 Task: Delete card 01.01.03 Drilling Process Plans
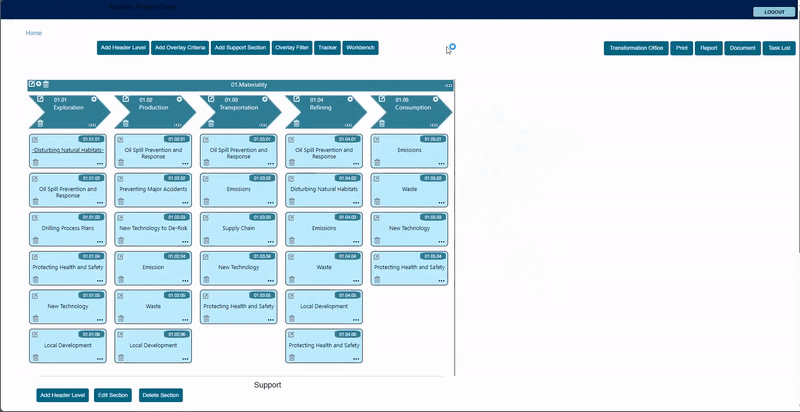point(36,241)
